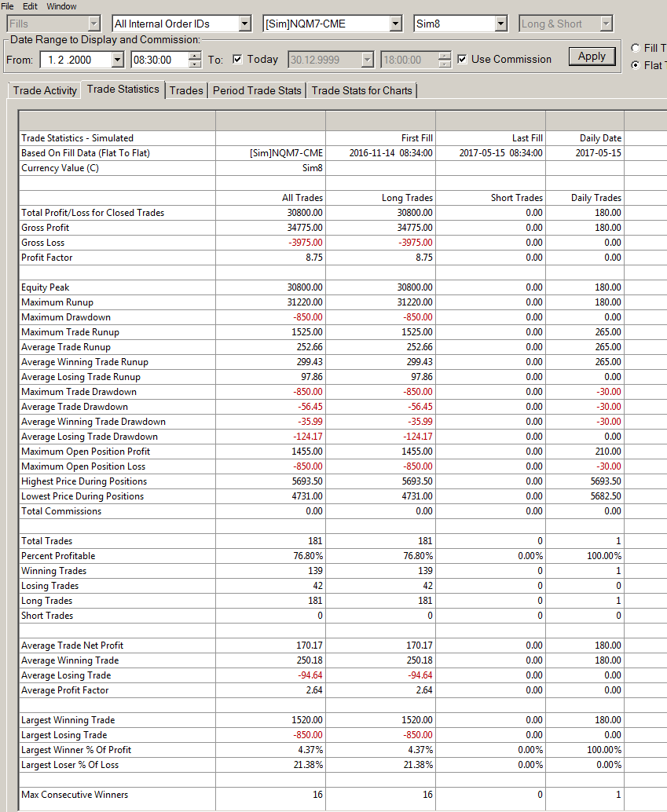The width and height of the screenshot is (667, 812).
Task: Click the First Fill date 2016-11-14 08:34:00
Action: click(390, 153)
